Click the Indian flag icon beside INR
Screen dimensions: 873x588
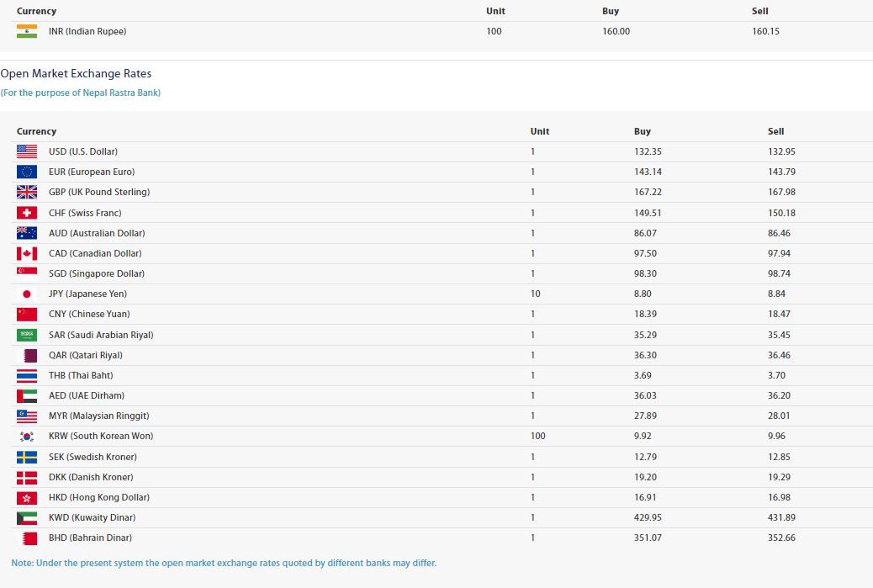27,31
